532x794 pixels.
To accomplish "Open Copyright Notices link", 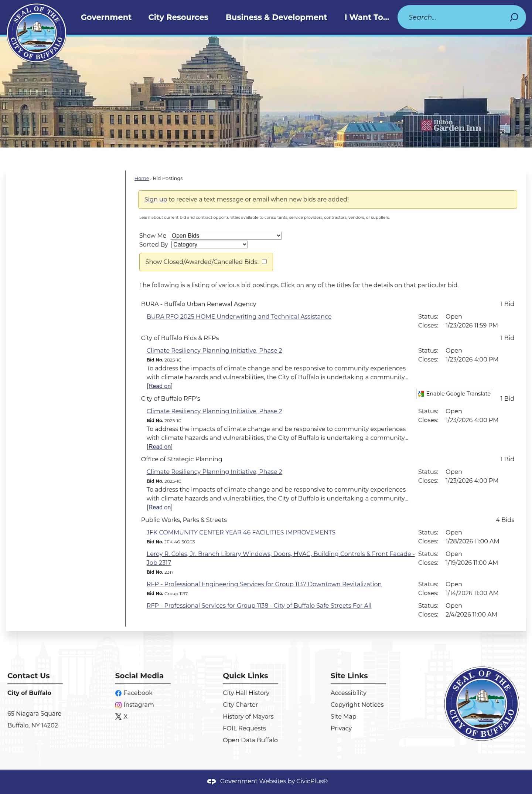I will click(x=357, y=705).
